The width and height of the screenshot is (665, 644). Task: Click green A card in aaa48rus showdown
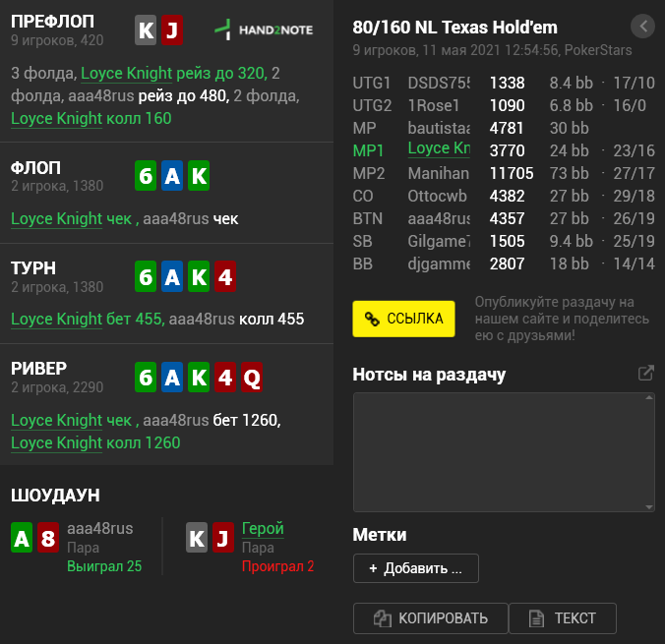point(22,538)
